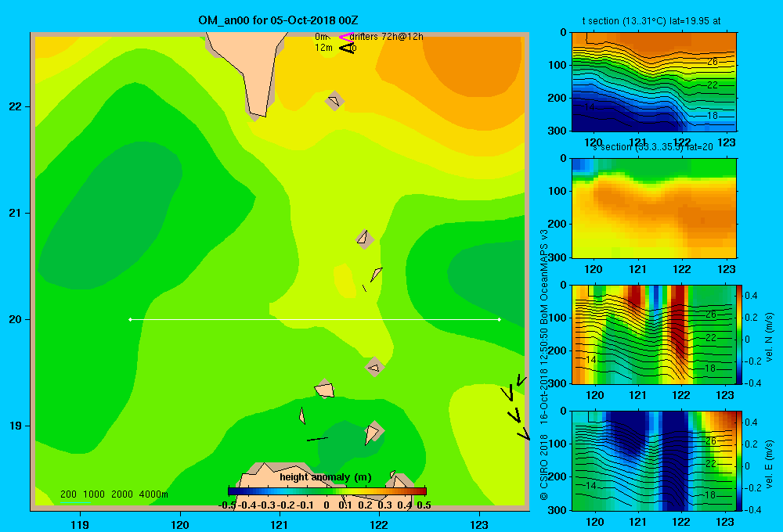Image resolution: width=783 pixels, height=532 pixels.
Task: Click the 14 isotherm label in the t section panel
Action: pos(590,107)
